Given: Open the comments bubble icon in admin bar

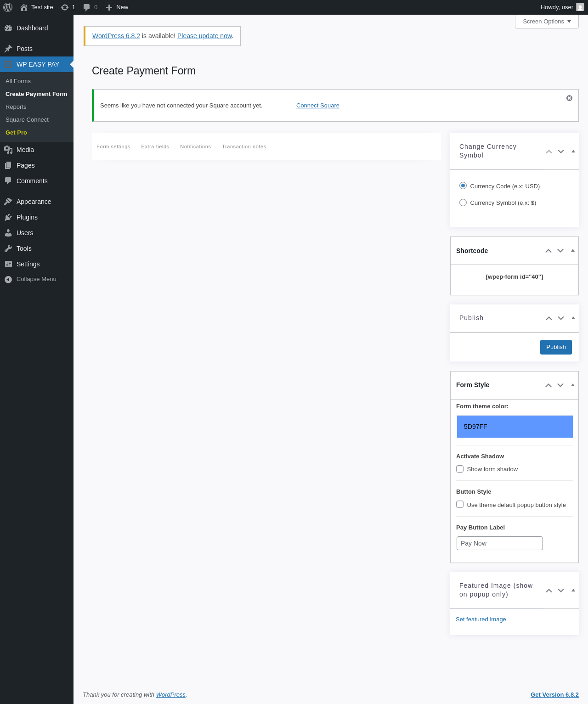Looking at the screenshot, I should (x=86, y=7).
